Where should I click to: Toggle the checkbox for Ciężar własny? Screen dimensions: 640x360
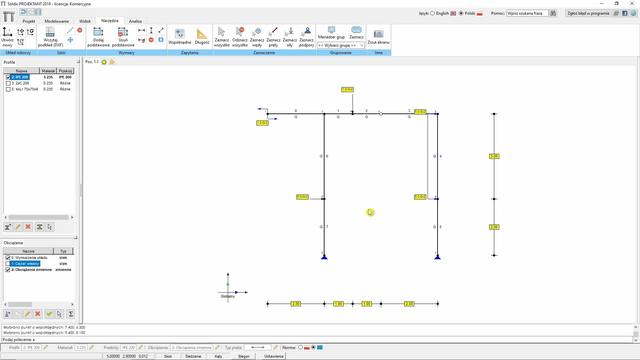point(8,264)
